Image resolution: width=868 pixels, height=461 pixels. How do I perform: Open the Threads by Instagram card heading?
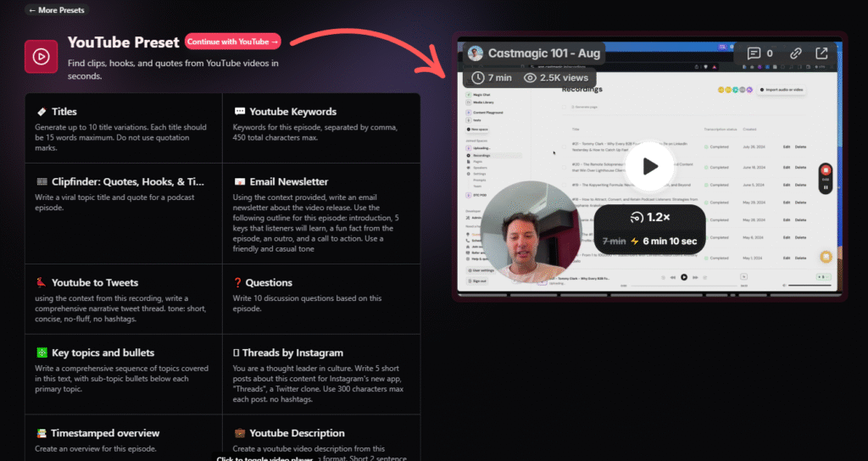coord(292,353)
